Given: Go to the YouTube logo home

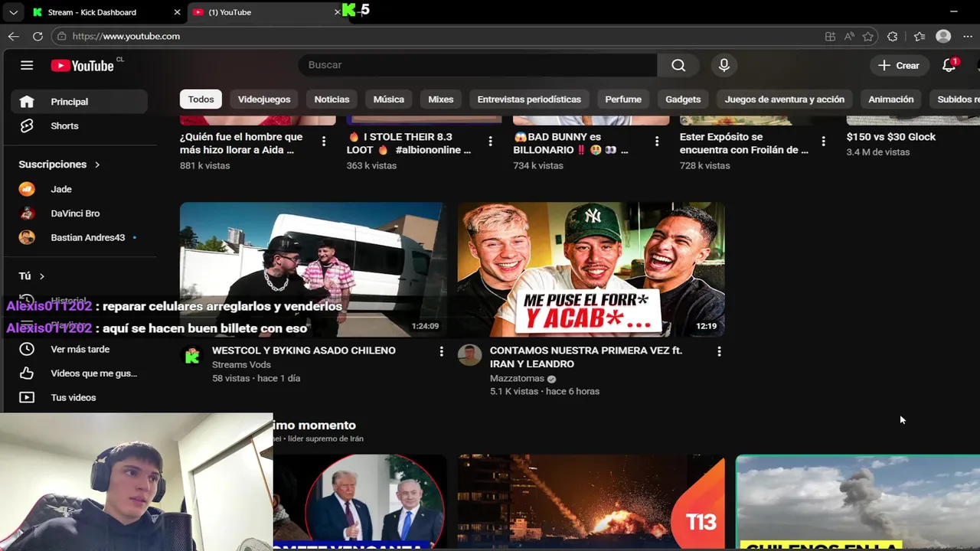Looking at the screenshot, I should pos(83,66).
